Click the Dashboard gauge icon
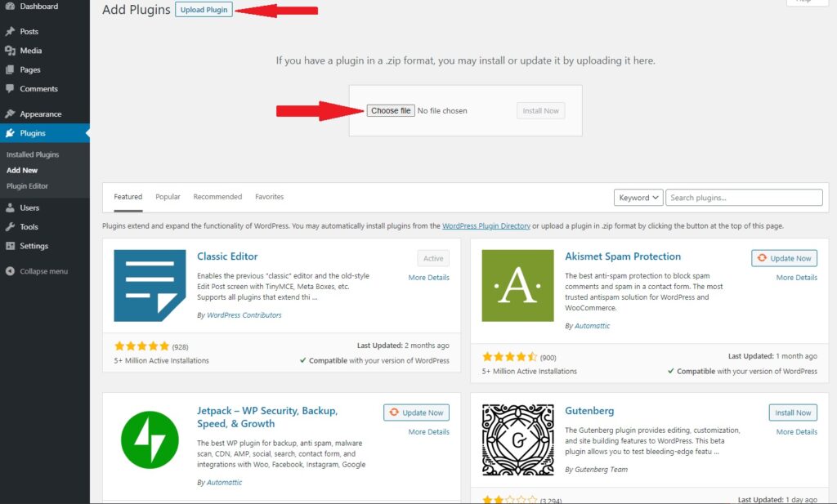837x504 pixels. click(x=10, y=7)
